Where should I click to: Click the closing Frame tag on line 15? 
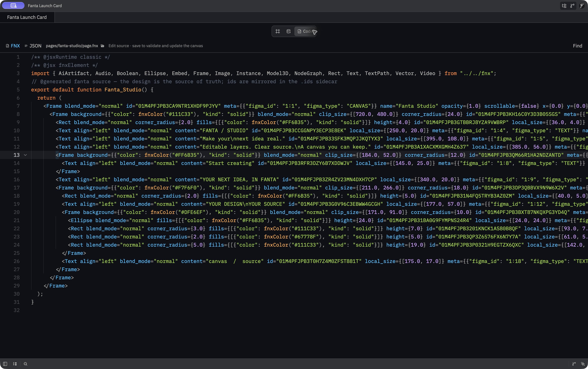tap(68, 171)
